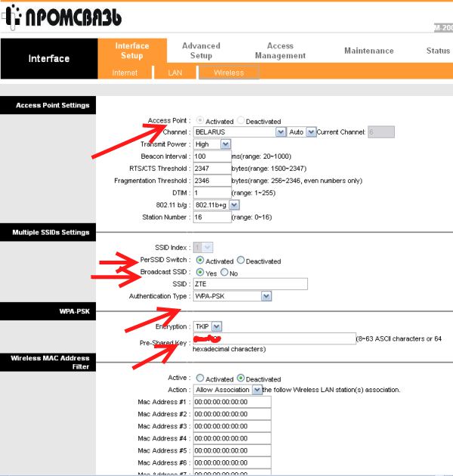Click the Beacon Interval field
Image resolution: width=453 pixels, height=476 pixels.
212,156
